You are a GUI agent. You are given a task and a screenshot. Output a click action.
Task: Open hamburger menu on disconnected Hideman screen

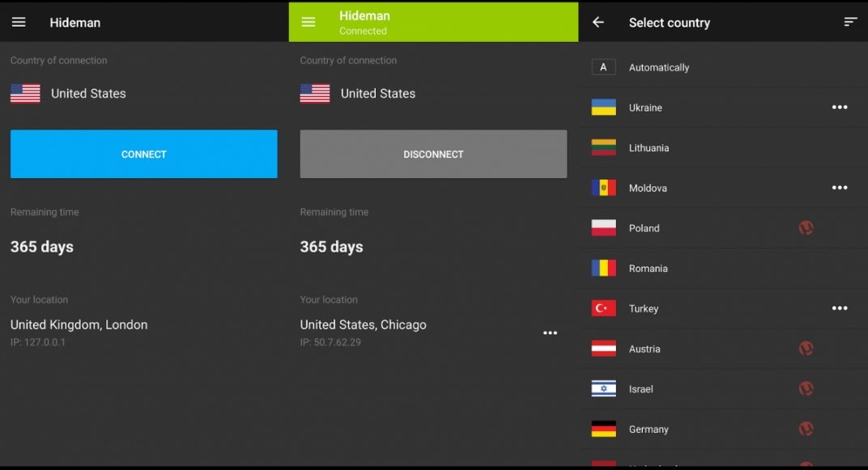point(19,22)
